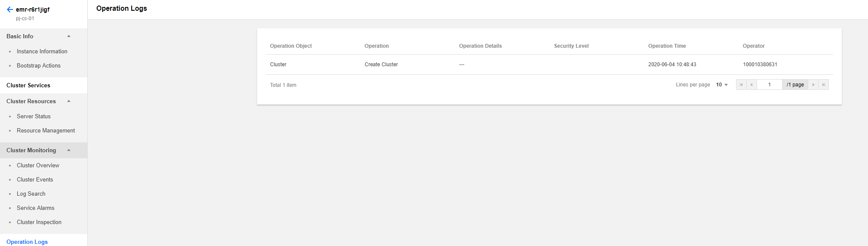868x246 pixels.
Task: Jump to last page arrow
Action: pos(823,85)
